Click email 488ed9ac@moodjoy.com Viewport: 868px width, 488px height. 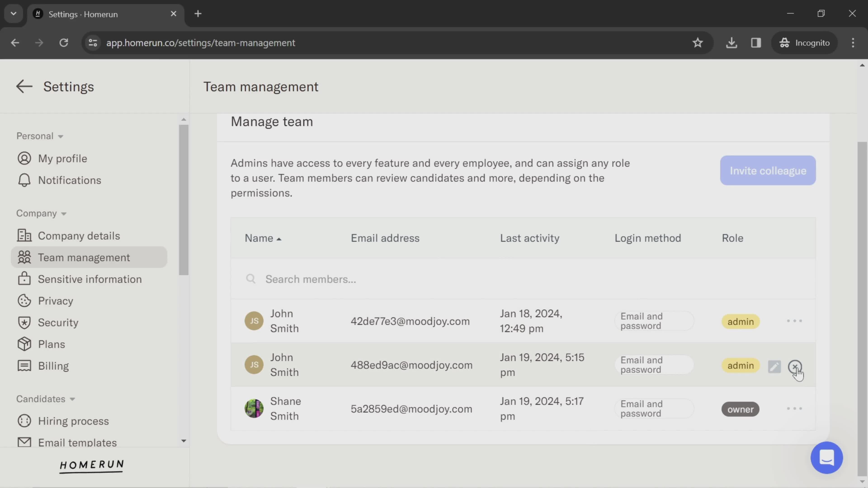coord(411,365)
